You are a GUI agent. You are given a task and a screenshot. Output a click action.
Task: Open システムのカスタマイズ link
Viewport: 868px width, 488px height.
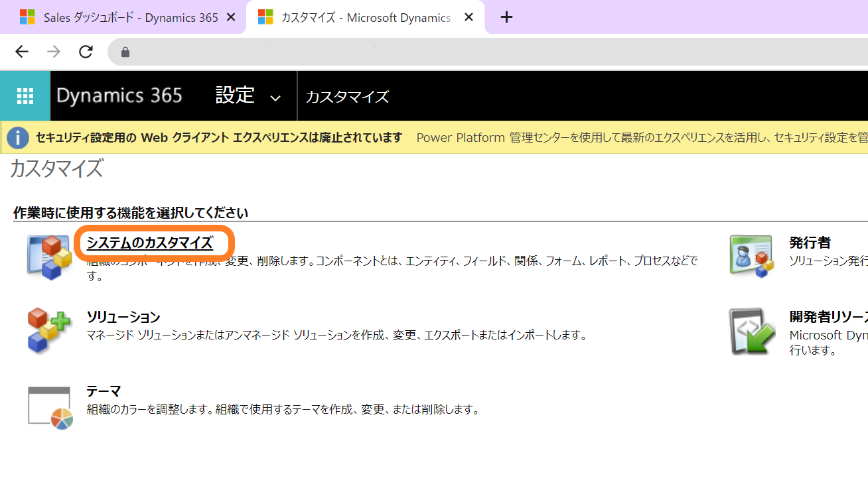click(149, 243)
